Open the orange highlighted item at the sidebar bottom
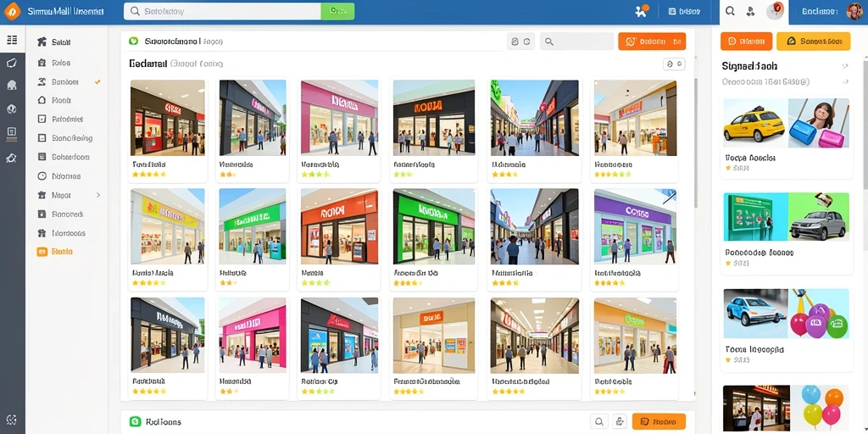 click(x=55, y=252)
